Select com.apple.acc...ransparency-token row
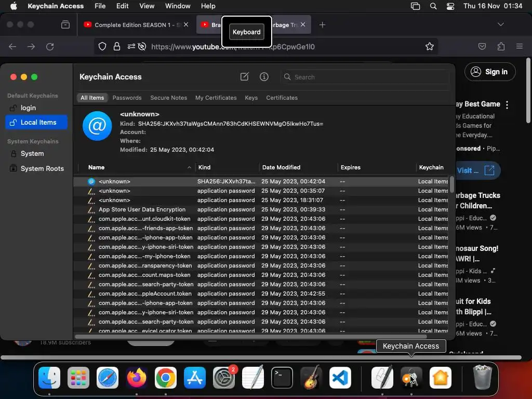 [x=261, y=265]
